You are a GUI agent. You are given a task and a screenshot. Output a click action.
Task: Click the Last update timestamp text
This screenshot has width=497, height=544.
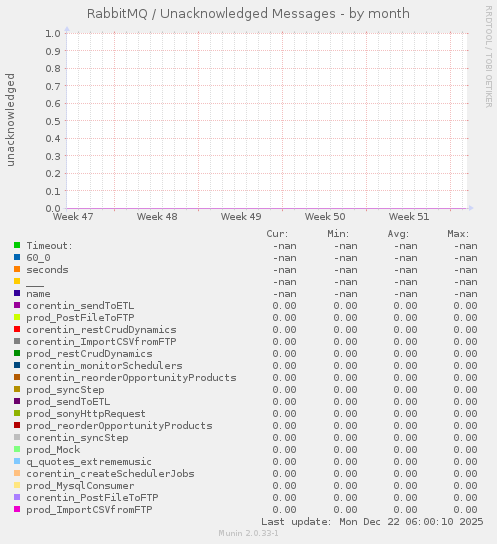(372, 522)
